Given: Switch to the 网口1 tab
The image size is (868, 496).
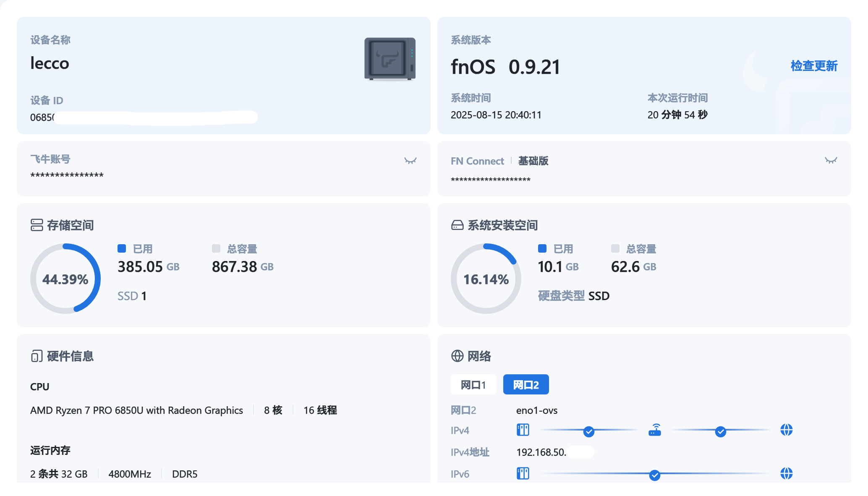Looking at the screenshot, I should click(473, 385).
